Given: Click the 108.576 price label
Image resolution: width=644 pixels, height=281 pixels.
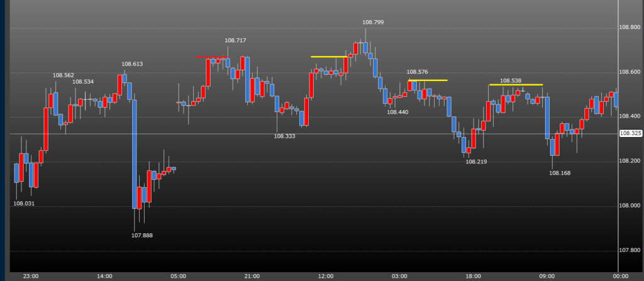Looking at the screenshot, I should (418, 72).
